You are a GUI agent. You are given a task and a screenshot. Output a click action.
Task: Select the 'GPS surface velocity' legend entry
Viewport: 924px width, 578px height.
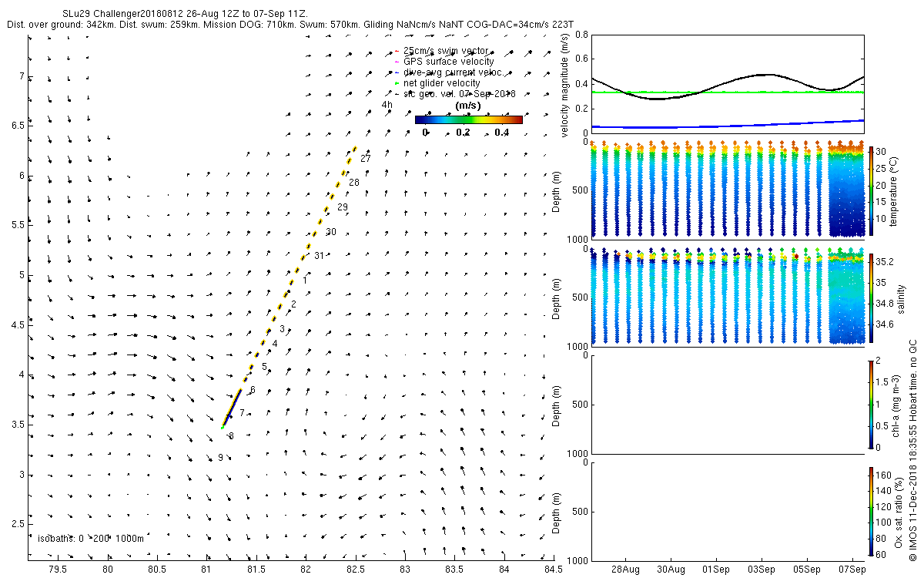(444, 61)
